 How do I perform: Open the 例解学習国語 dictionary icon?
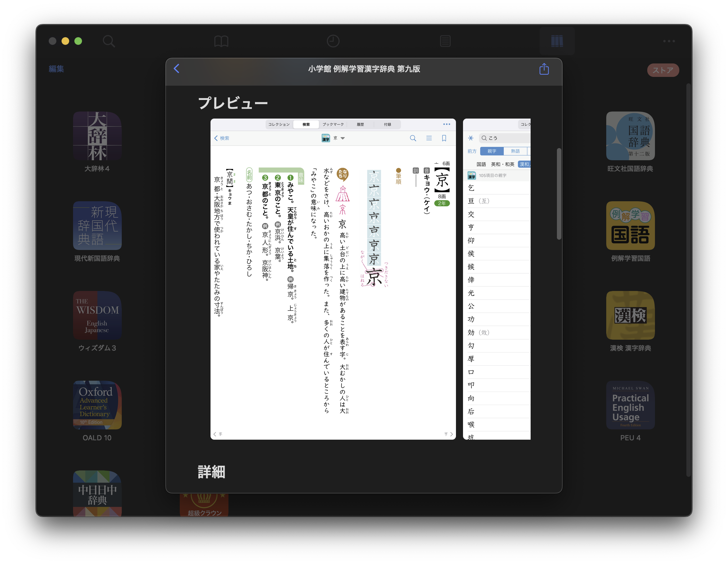(x=630, y=225)
